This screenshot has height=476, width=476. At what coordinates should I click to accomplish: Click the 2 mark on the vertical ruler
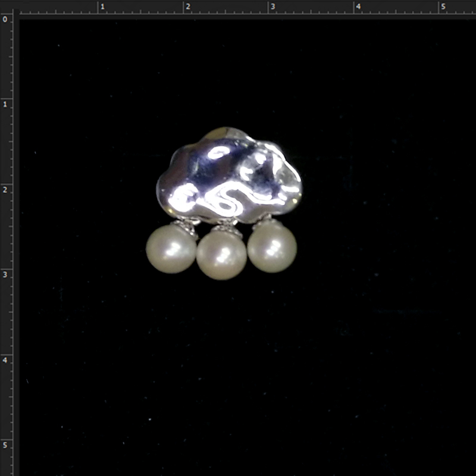coord(5,190)
